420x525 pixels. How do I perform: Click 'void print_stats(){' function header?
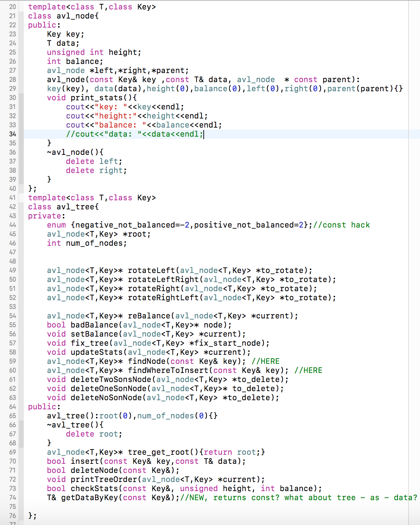click(x=92, y=98)
